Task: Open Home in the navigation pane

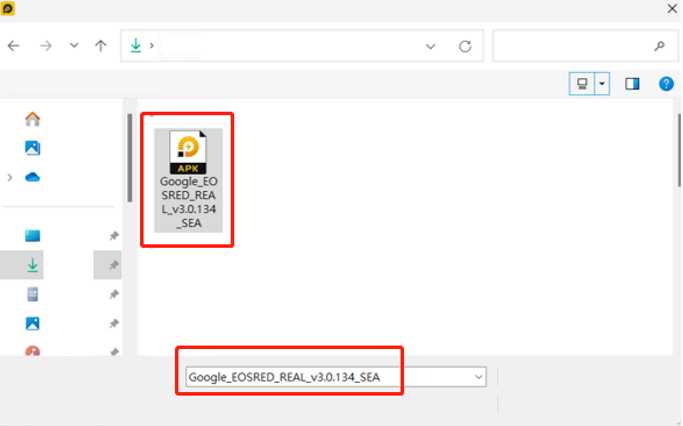Action: 33,119
